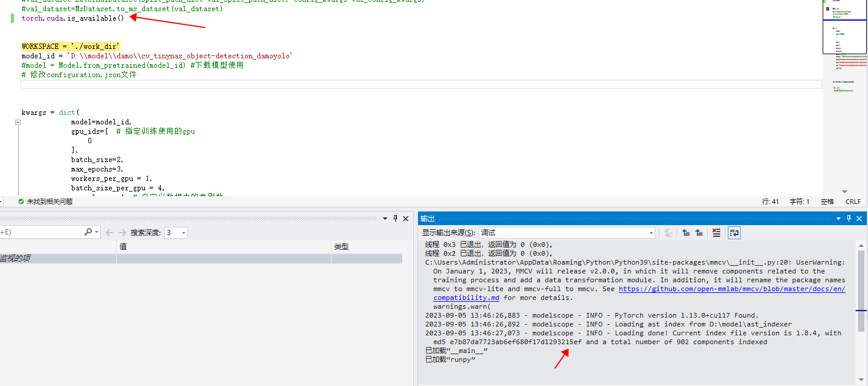This screenshot has height=386, width=868.
Task: Go to previous message in output
Action: tap(686, 233)
